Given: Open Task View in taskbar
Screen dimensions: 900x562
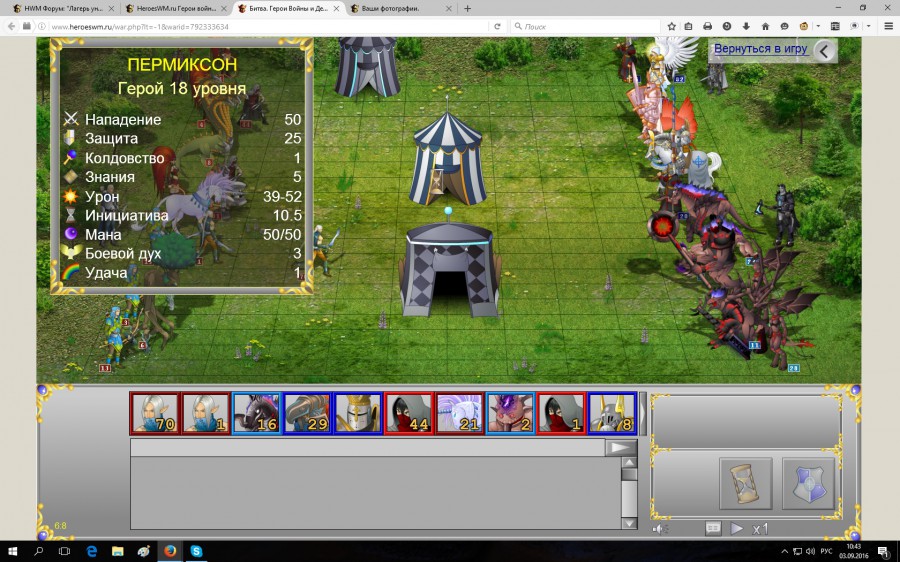Looking at the screenshot, I should (x=64, y=552).
